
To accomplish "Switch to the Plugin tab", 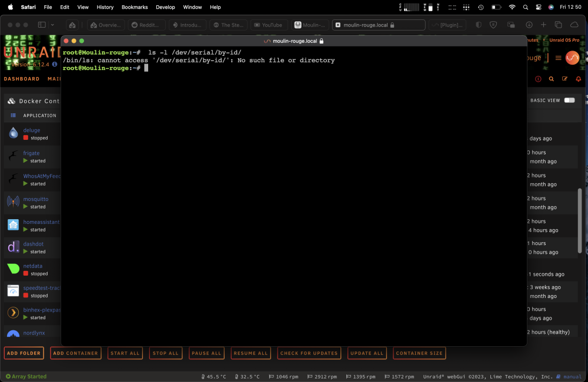I will [x=447, y=25].
